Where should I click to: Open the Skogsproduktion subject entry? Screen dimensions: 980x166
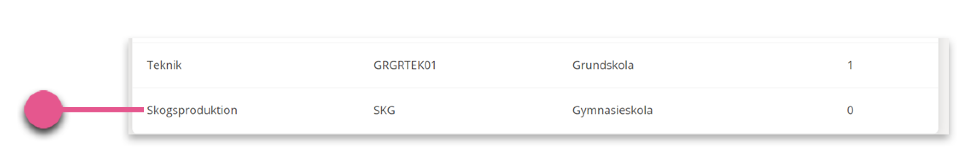tap(192, 110)
